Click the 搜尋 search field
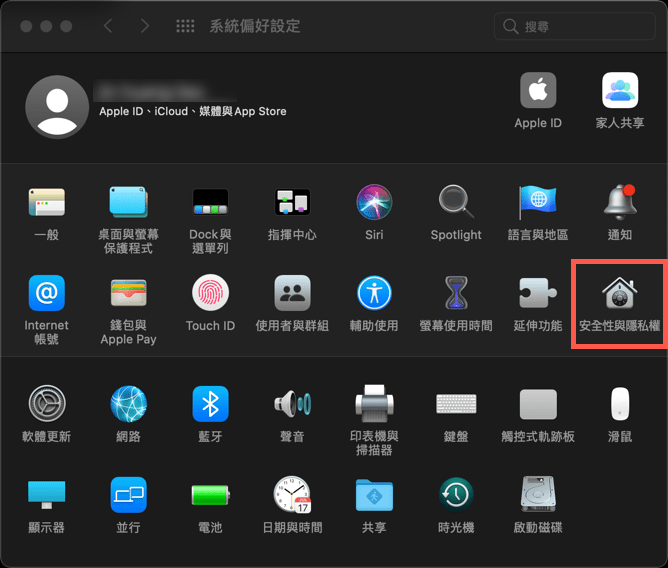 pyautogui.click(x=574, y=26)
